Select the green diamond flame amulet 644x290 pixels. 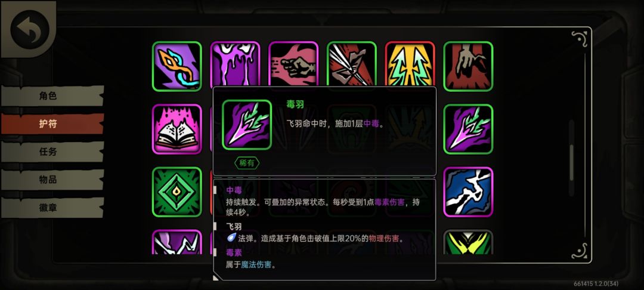[x=177, y=192]
